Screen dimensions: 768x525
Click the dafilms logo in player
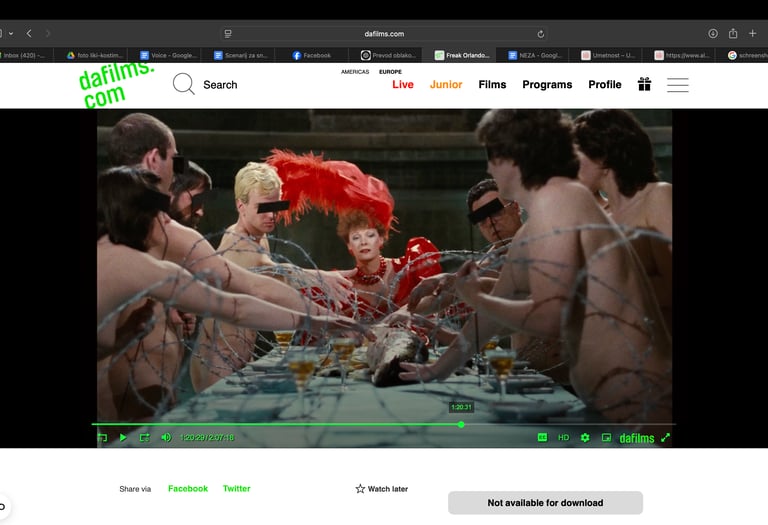637,438
